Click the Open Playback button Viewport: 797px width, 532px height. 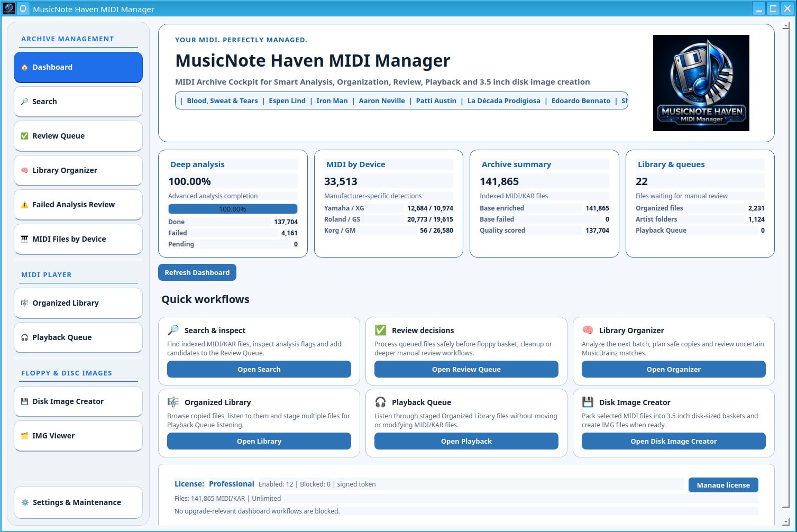[x=466, y=441]
